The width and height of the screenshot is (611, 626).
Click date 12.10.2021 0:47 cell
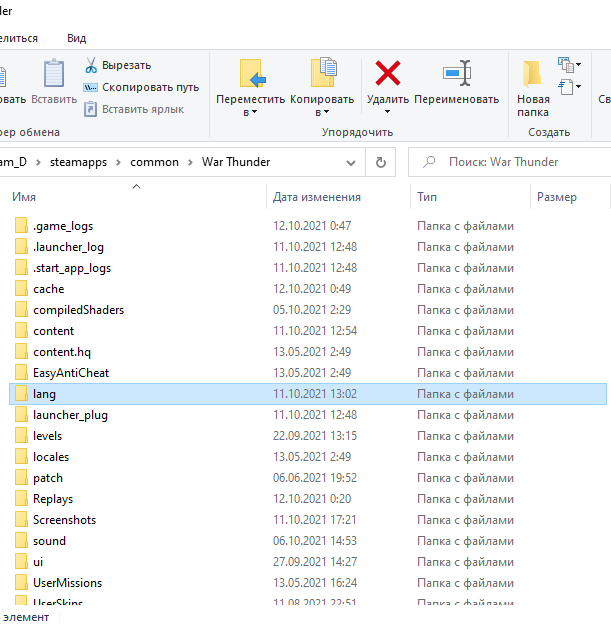(x=312, y=226)
